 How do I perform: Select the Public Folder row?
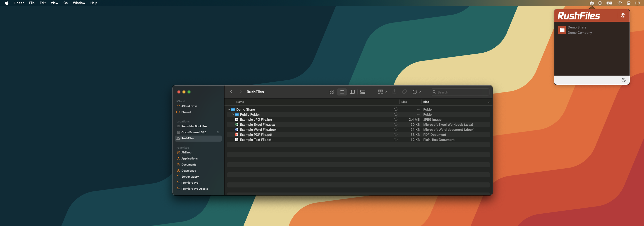(x=358, y=114)
